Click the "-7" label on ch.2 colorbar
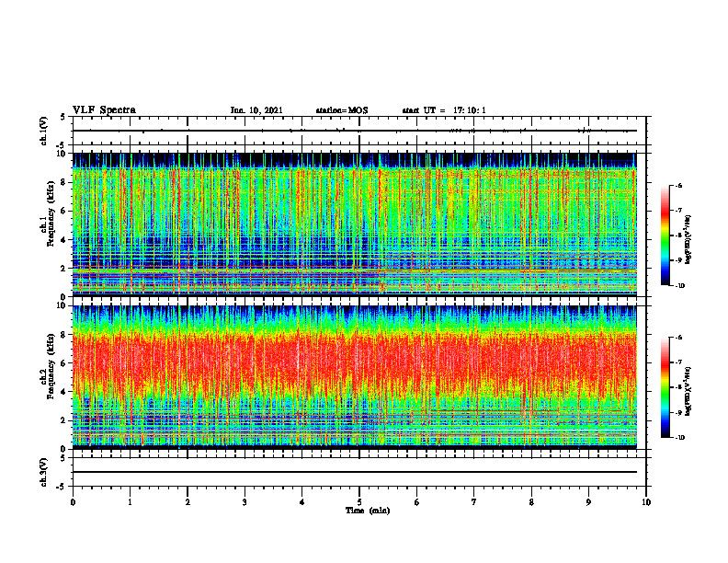This screenshot has height=563, width=728. point(678,362)
